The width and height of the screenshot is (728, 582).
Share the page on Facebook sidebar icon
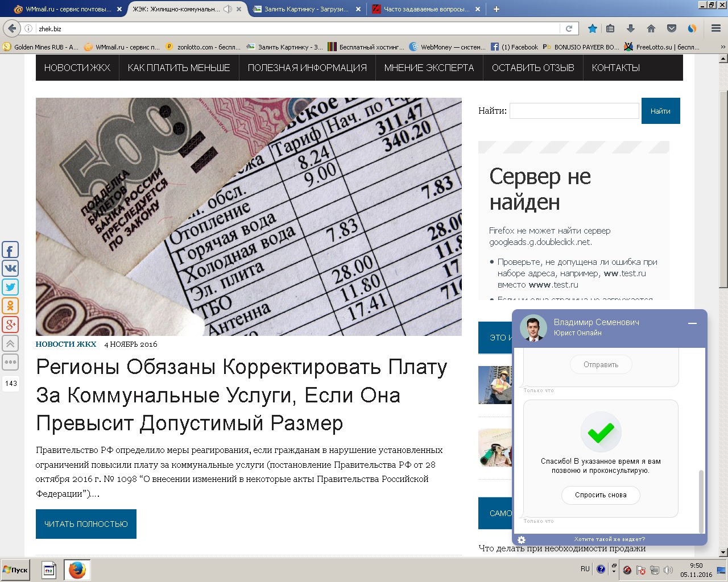pos(10,250)
